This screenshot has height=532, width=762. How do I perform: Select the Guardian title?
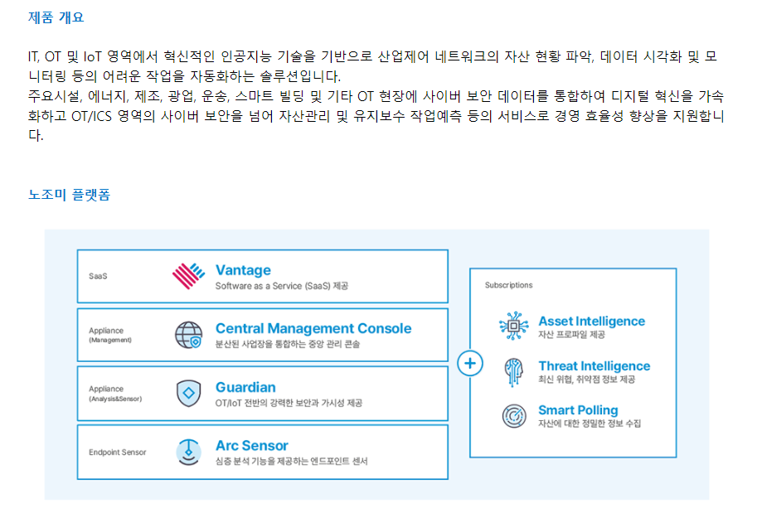pos(245,387)
